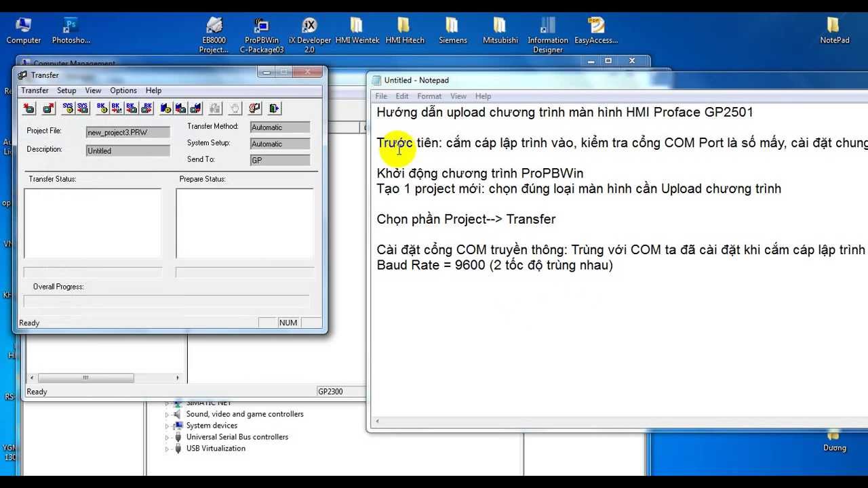This screenshot has height=488, width=868.
Task: Click the second CF card toolbar icon
Action: [x=181, y=108]
